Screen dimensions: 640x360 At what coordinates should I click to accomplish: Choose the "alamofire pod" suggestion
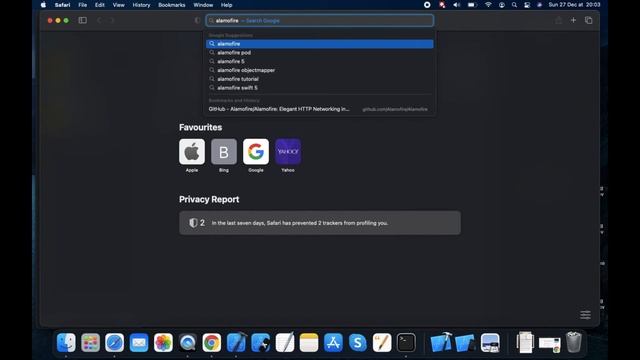coord(320,53)
